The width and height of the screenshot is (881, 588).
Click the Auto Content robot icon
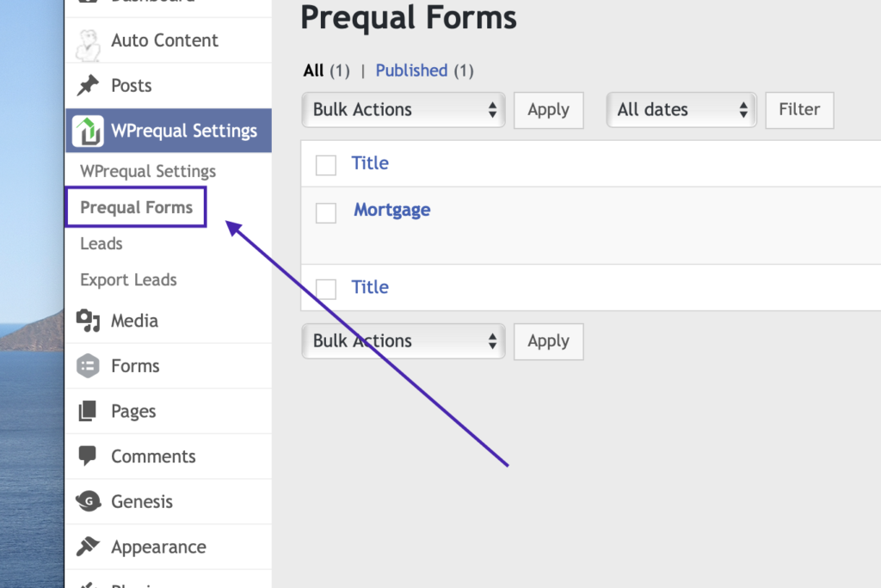(89, 45)
